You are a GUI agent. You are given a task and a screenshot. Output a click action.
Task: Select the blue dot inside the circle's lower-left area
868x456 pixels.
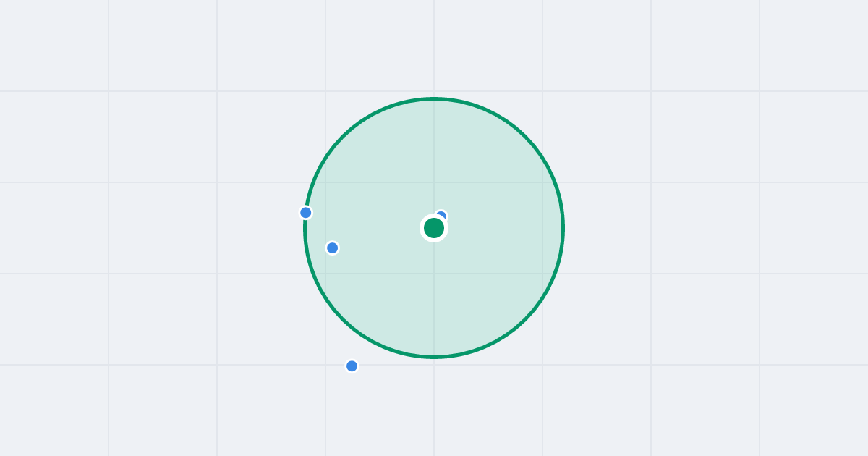click(333, 248)
